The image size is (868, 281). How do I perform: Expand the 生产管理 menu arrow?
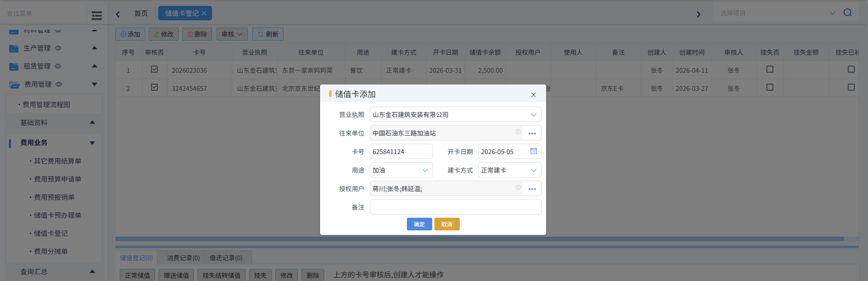94,48
